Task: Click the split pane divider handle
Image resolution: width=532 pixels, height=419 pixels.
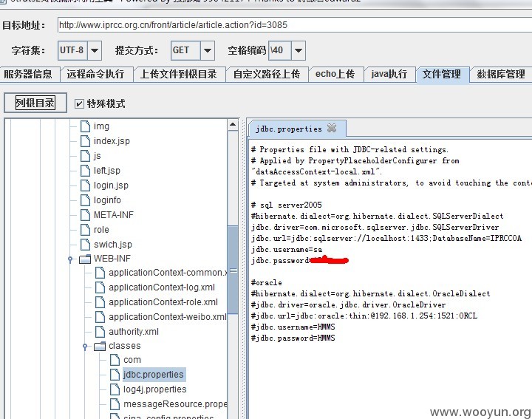Action: [243, 268]
